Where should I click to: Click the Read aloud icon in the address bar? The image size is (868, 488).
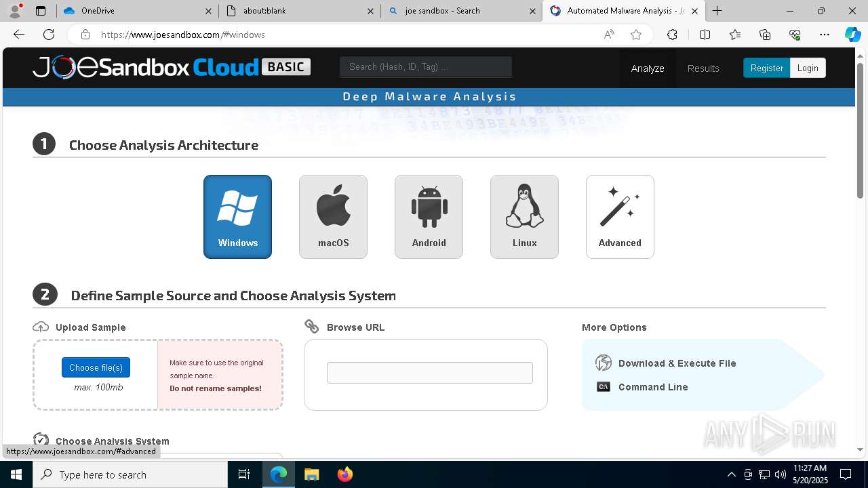click(609, 35)
